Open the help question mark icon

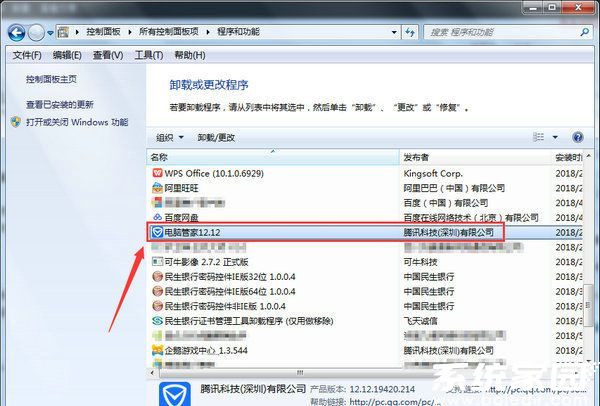pyautogui.click(x=577, y=137)
